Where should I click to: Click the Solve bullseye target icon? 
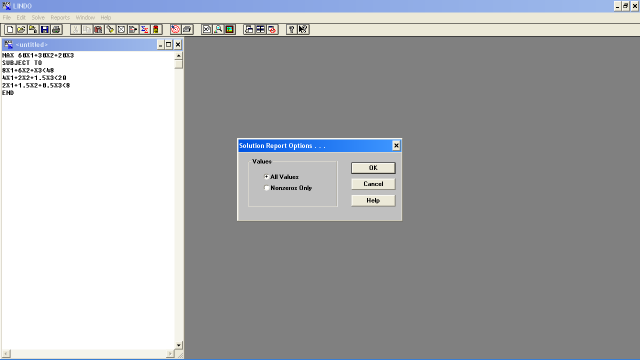point(176,29)
